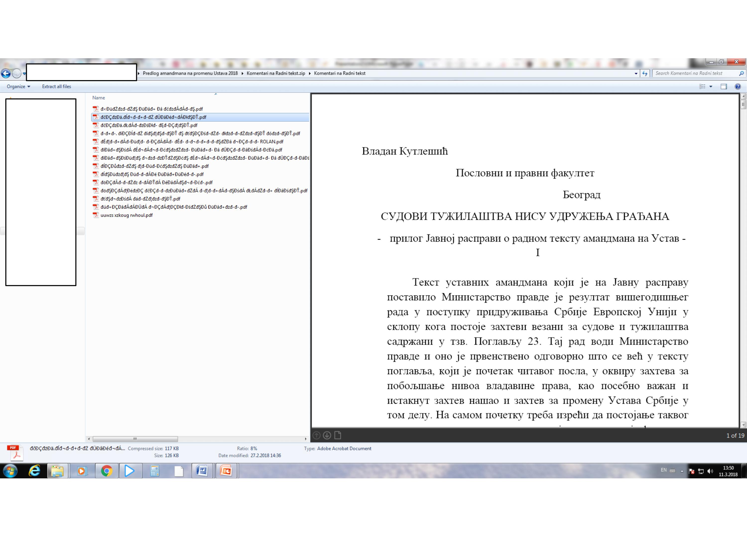The width and height of the screenshot is (747, 560).
Task: Click the horizontal scrollbar of file list
Action: coord(135,439)
